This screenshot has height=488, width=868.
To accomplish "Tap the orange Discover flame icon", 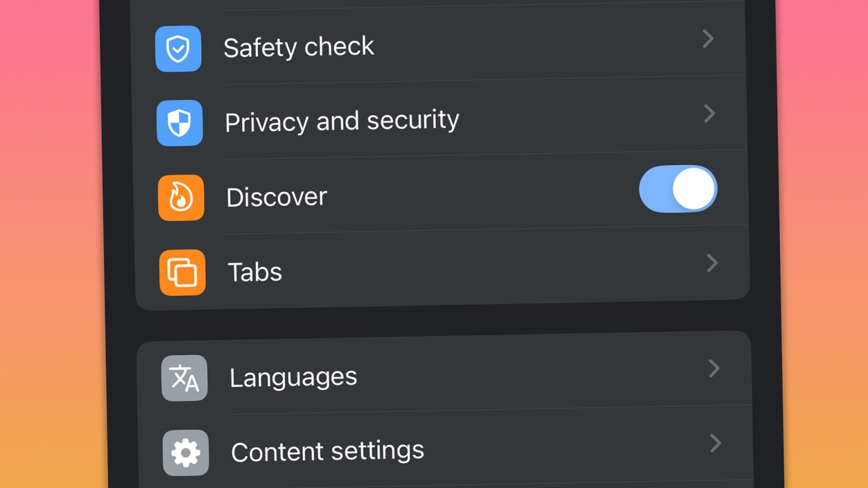I will point(181,198).
